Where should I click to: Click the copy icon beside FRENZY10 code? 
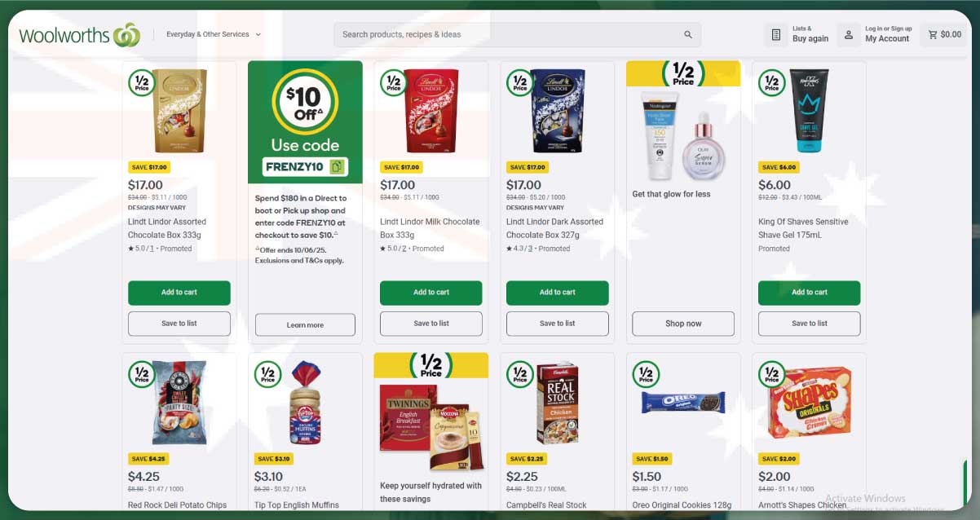[337, 167]
